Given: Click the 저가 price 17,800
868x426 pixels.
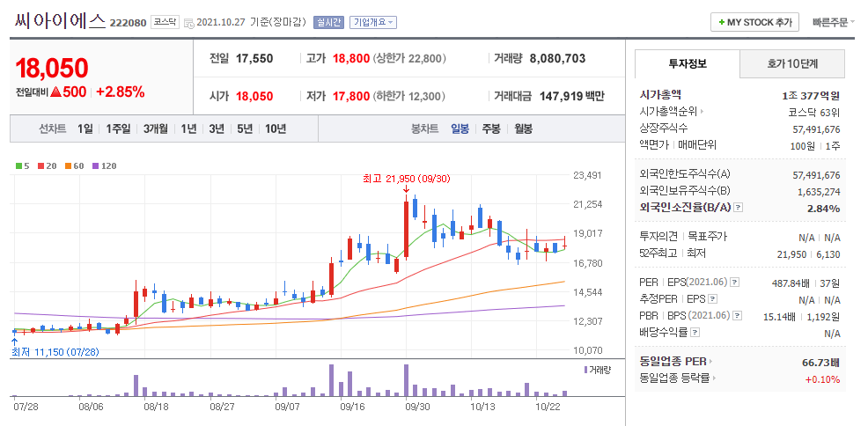Looking at the screenshot, I should (x=351, y=96).
